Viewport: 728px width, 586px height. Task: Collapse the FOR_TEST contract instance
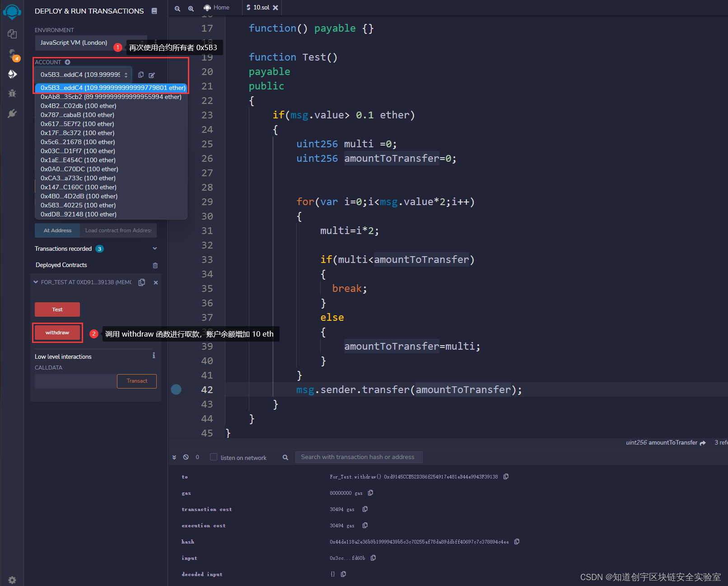pos(36,282)
